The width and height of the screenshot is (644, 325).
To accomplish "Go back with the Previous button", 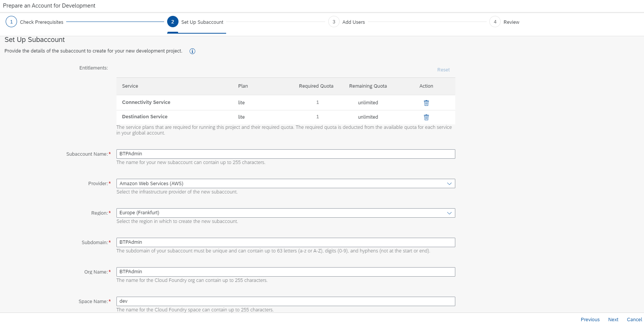I will 590,319.
